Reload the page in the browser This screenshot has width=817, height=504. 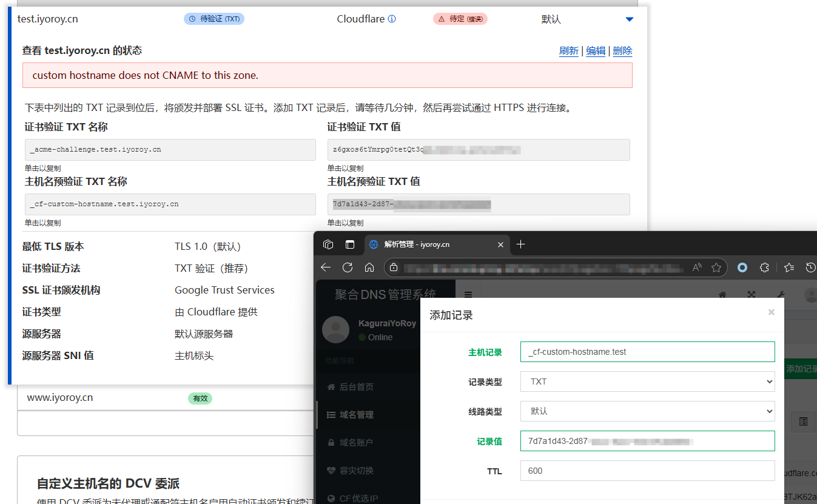[x=348, y=267]
